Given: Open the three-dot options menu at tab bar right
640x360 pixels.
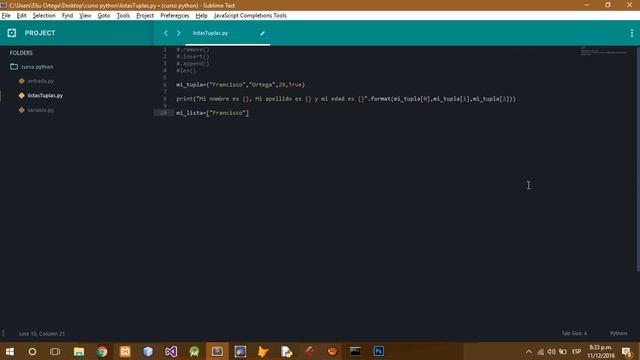Looking at the screenshot, I should coord(632,33).
